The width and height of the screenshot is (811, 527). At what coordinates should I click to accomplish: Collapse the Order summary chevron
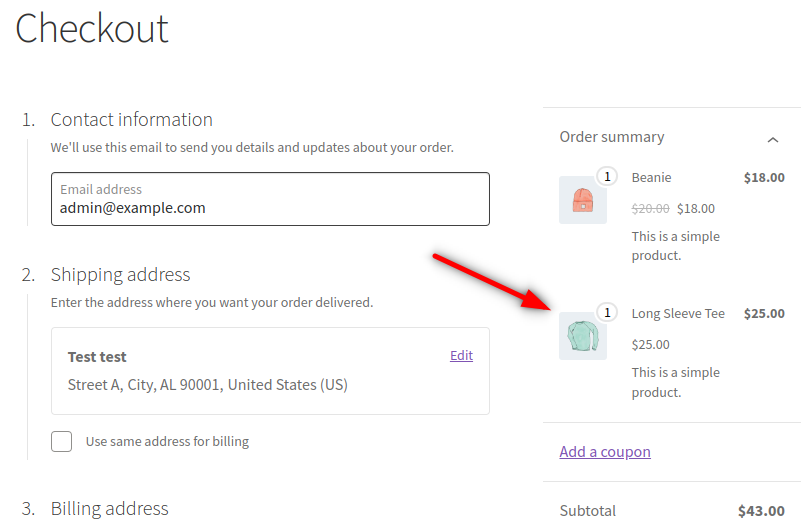pos(772,139)
